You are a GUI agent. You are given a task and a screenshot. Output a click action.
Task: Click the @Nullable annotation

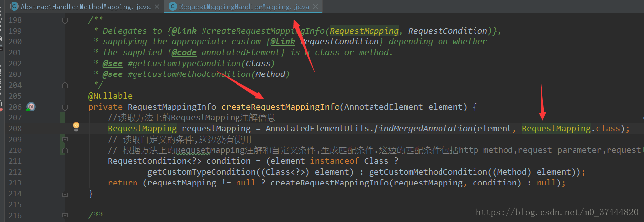coord(110,96)
